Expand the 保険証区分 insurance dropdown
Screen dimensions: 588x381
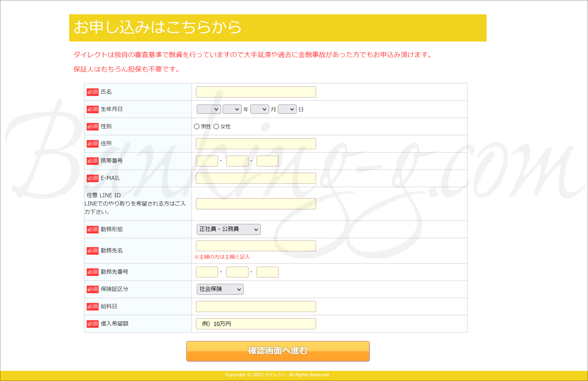[220, 289]
